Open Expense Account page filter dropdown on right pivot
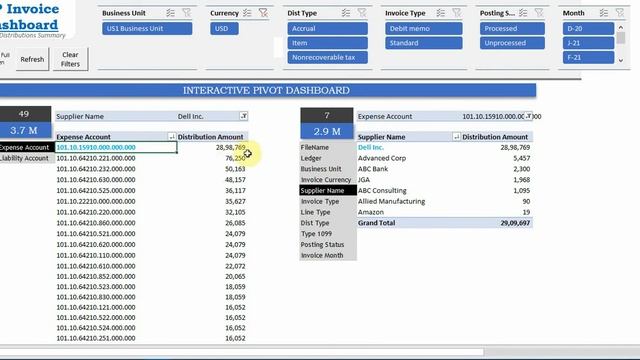Viewport: 640px width, 360px height. [528, 116]
